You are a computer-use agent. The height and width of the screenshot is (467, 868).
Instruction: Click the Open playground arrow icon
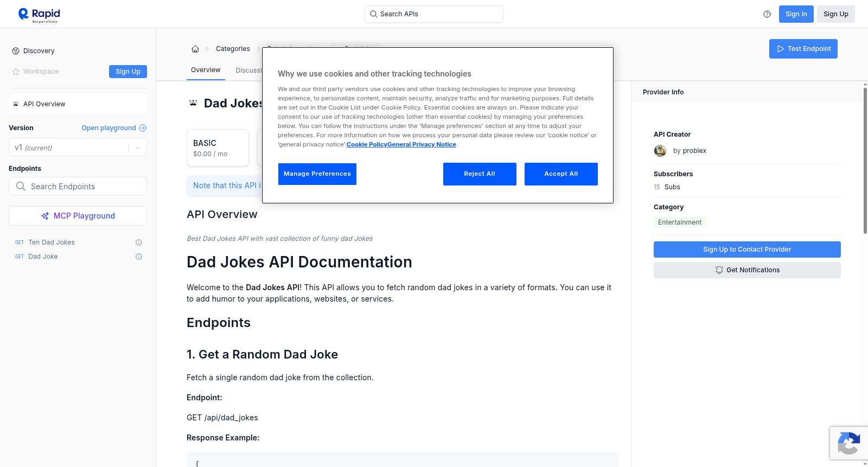pyautogui.click(x=143, y=128)
